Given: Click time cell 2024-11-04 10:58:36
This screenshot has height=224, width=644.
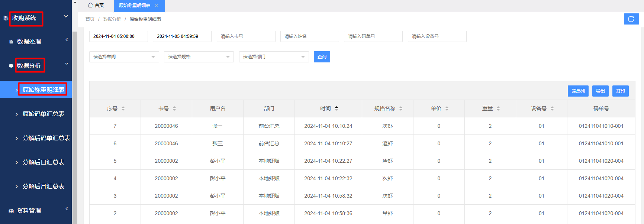Looking at the screenshot, I should click(328, 213).
